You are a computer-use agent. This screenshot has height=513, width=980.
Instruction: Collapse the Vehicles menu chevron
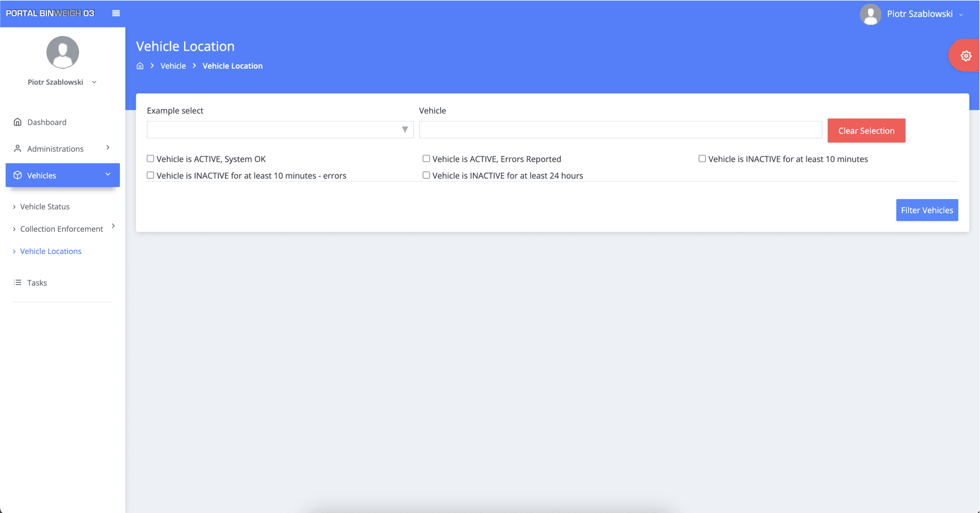pyautogui.click(x=108, y=174)
